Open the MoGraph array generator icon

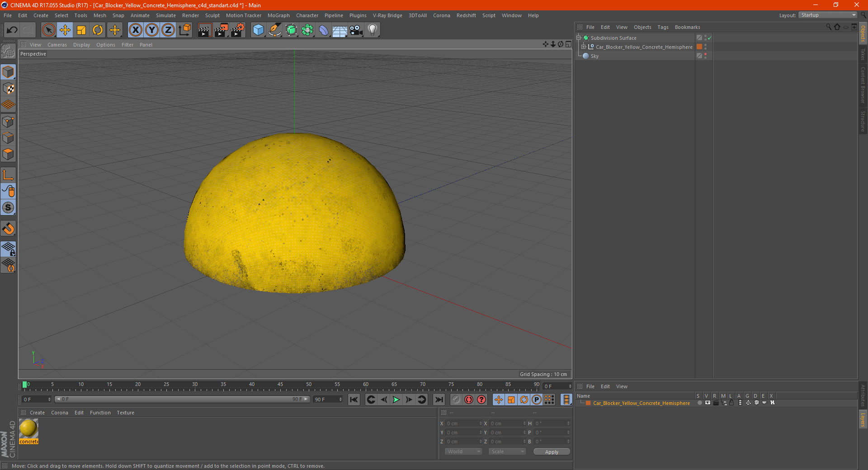(308, 30)
